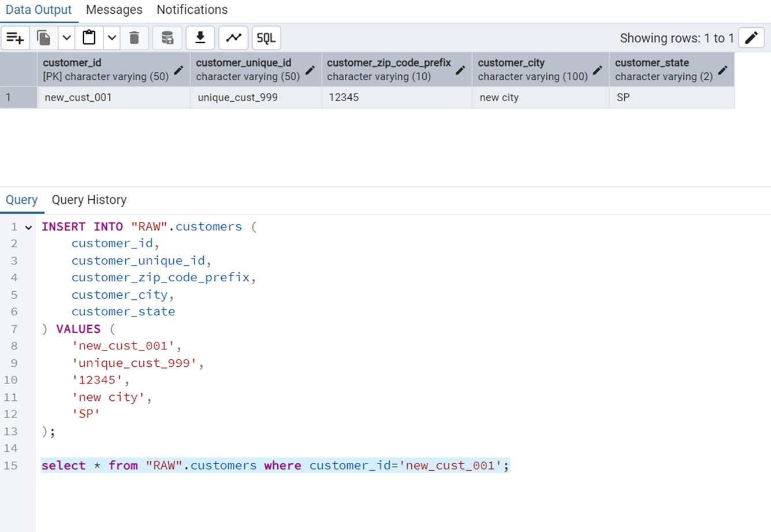
Task: Open the Graph Visualiser icon
Action: tap(233, 38)
